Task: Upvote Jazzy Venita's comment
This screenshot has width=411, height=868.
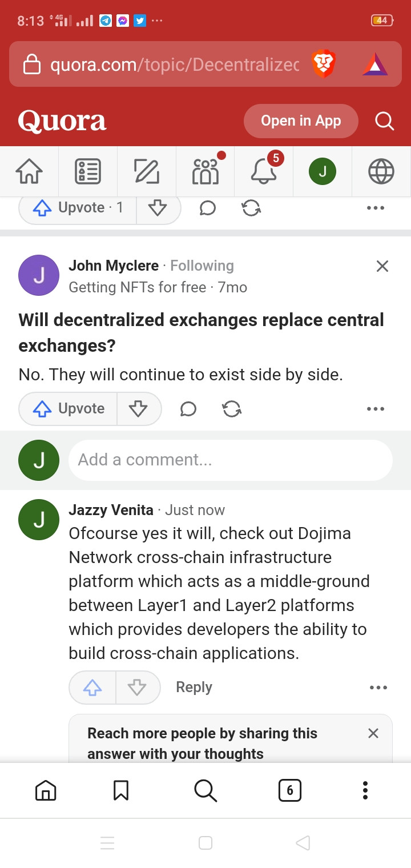Action: click(92, 688)
